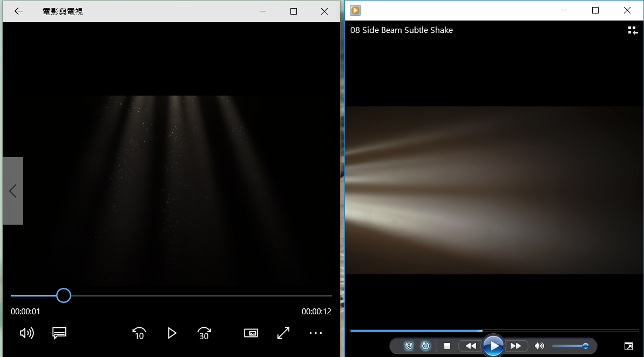This screenshot has width=644, height=357.
Task: Click the seek handle in 電影與電視
Action: 64,295
